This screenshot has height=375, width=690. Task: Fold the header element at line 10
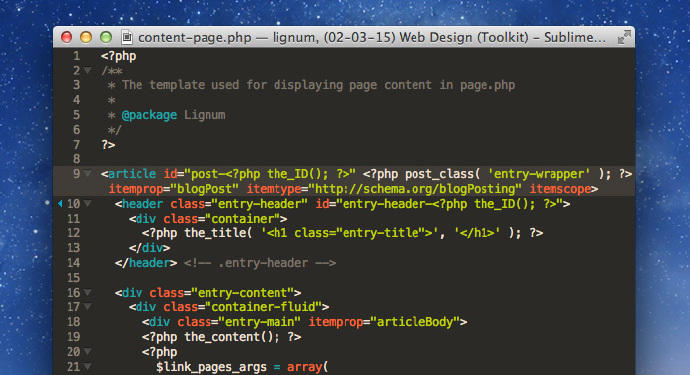click(88, 204)
